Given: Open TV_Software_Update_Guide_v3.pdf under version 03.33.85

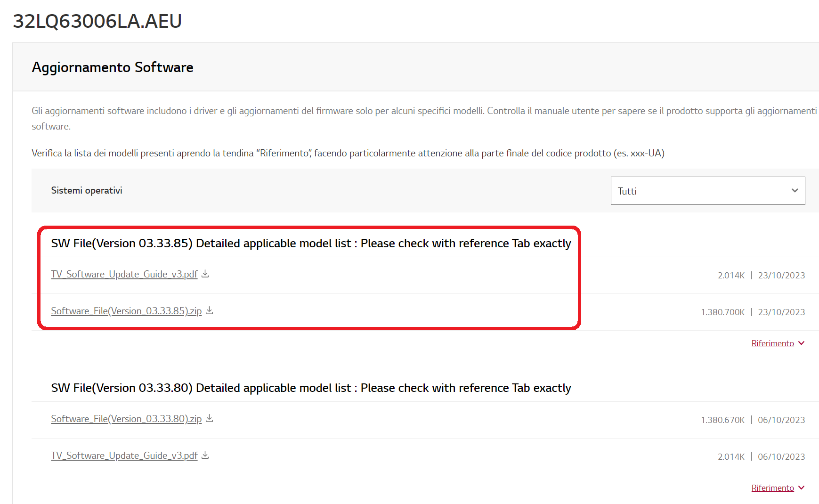Looking at the screenshot, I should 124,274.
